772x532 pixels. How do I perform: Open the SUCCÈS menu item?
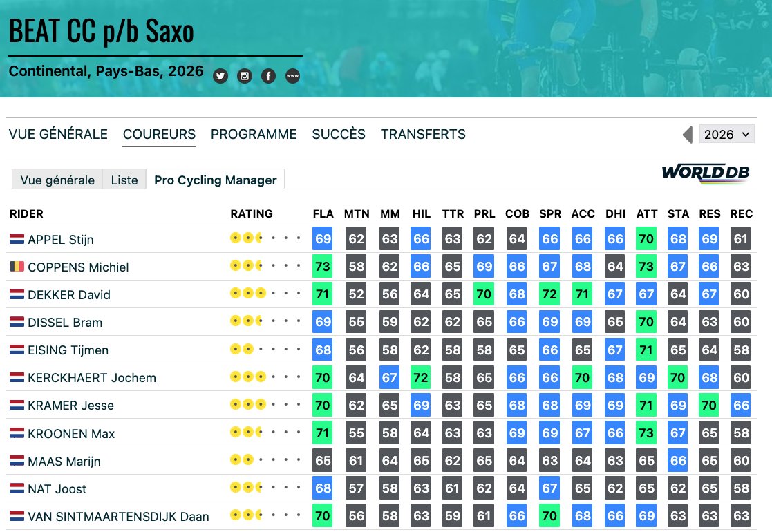pyautogui.click(x=339, y=134)
